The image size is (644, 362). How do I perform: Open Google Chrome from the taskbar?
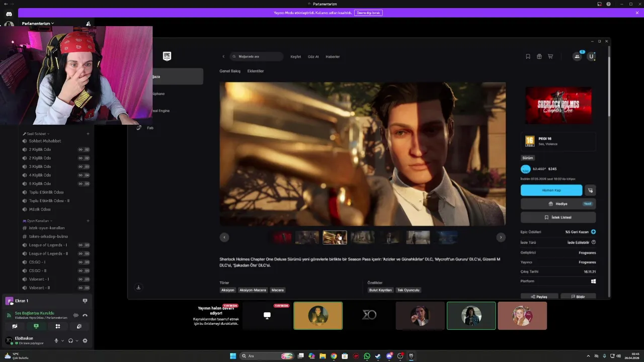[334, 356]
